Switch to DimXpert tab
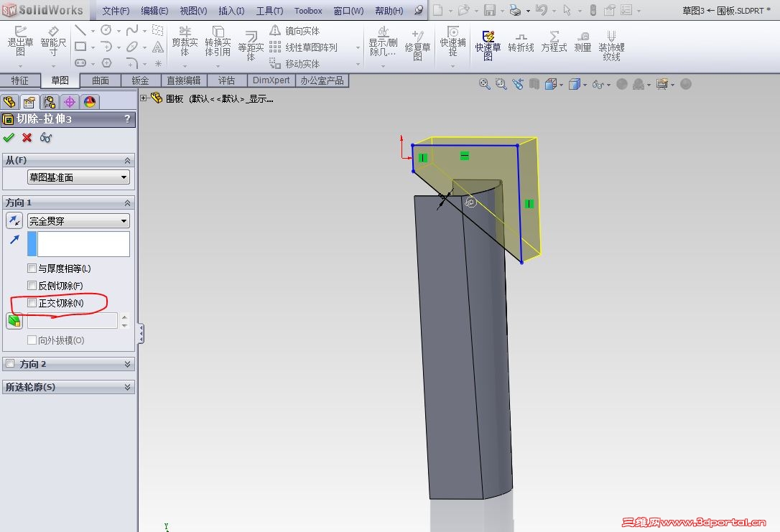Viewport: 780px width, 532px height. pyautogui.click(x=271, y=80)
